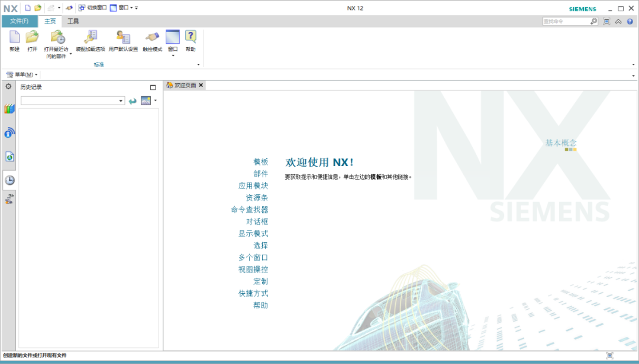The height and width of the screenshot is (364, 639).
Task: Switch to the 工具 tools tab
Action: coord(73,21)
